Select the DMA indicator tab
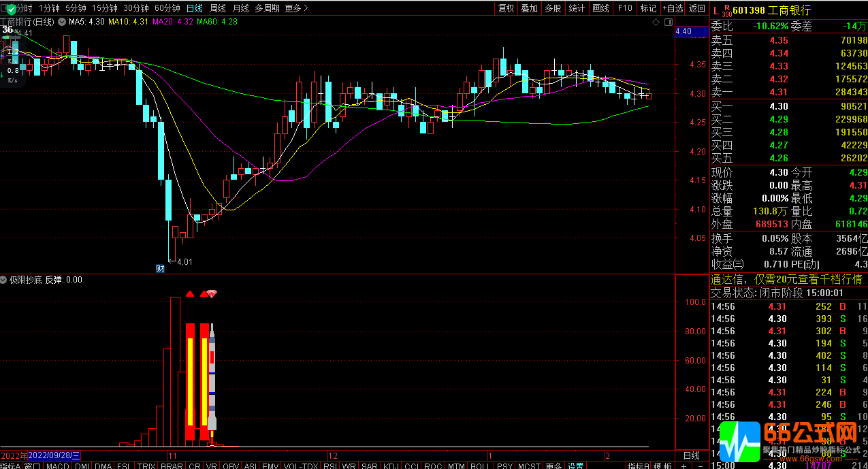The height and width of the screenshot is (469, 868). (103, 466)
